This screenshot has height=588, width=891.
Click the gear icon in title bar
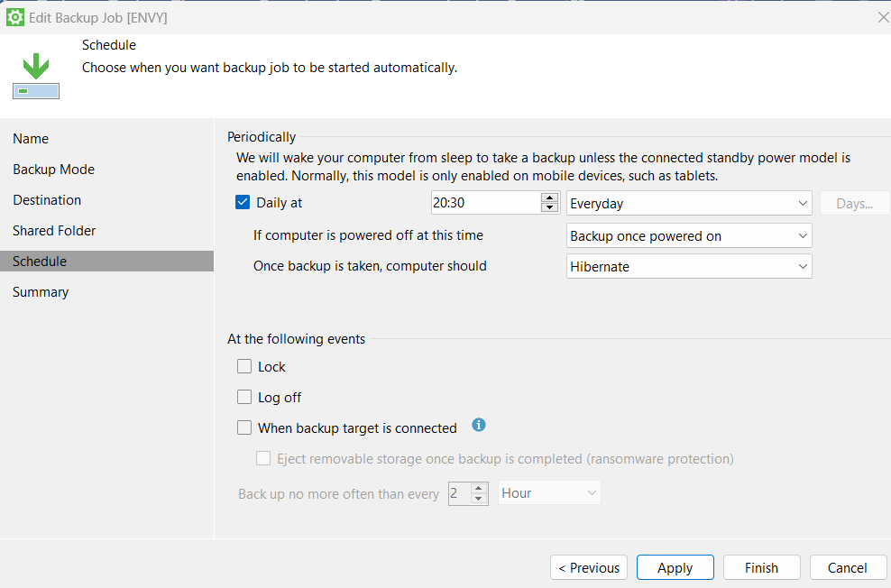(x=15, y=17)
